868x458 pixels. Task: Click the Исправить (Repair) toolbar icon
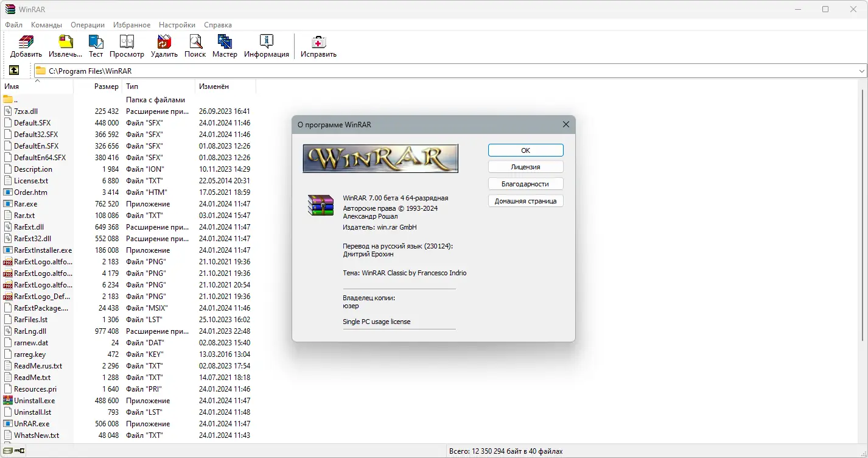click(318, 42)
